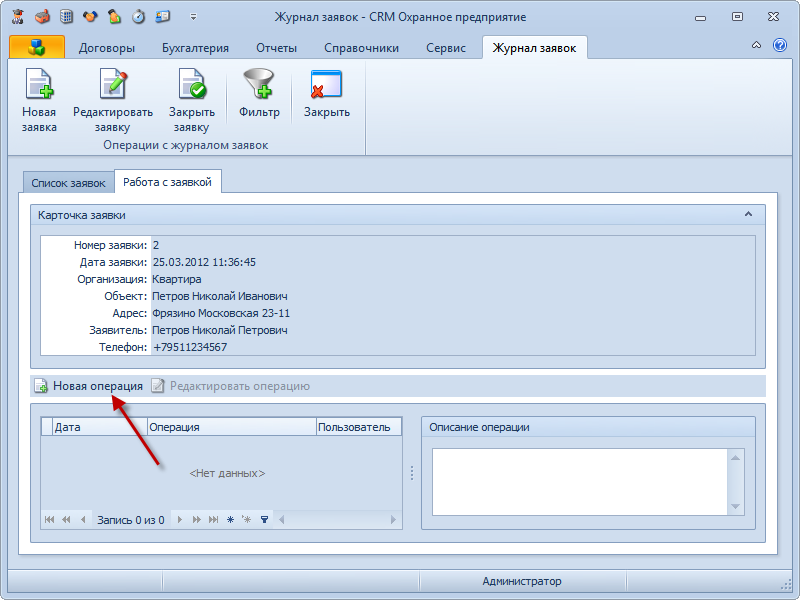This screenshot has height=600, width=800.
Task: Click the request number value 2
Action: tap(156, 245)
